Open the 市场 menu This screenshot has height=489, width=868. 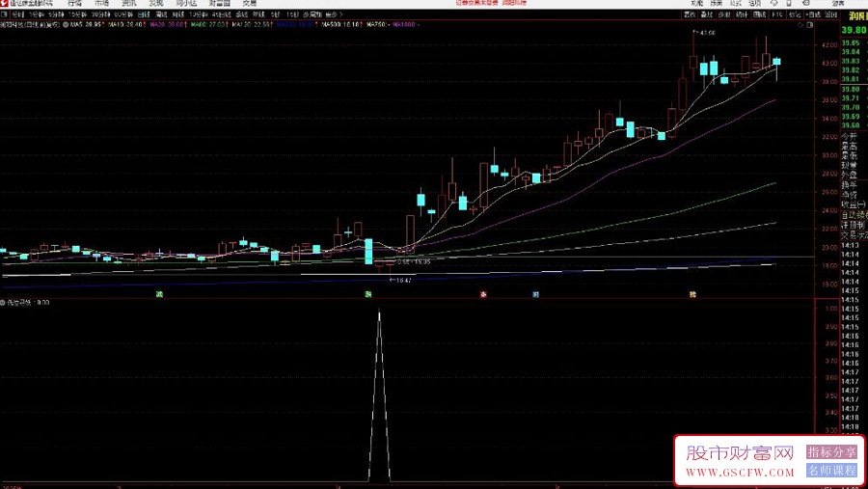pos(102,3)
